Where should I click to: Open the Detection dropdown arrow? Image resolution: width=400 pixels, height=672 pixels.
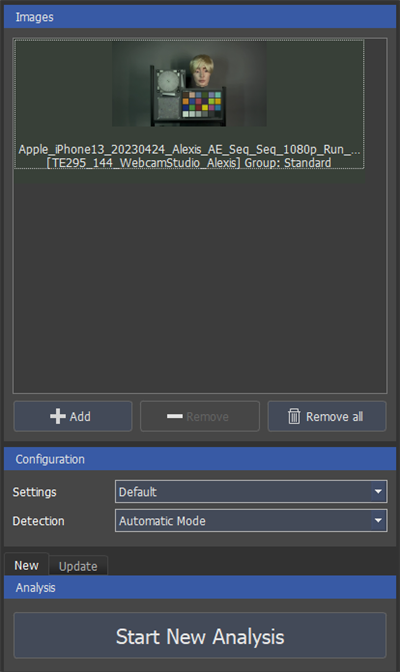point(378,521)
